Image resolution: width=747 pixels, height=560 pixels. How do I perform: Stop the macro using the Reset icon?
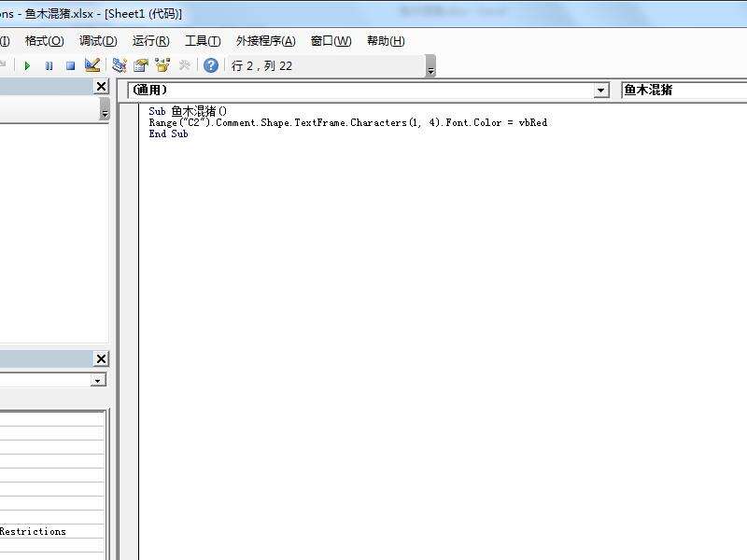68,64
